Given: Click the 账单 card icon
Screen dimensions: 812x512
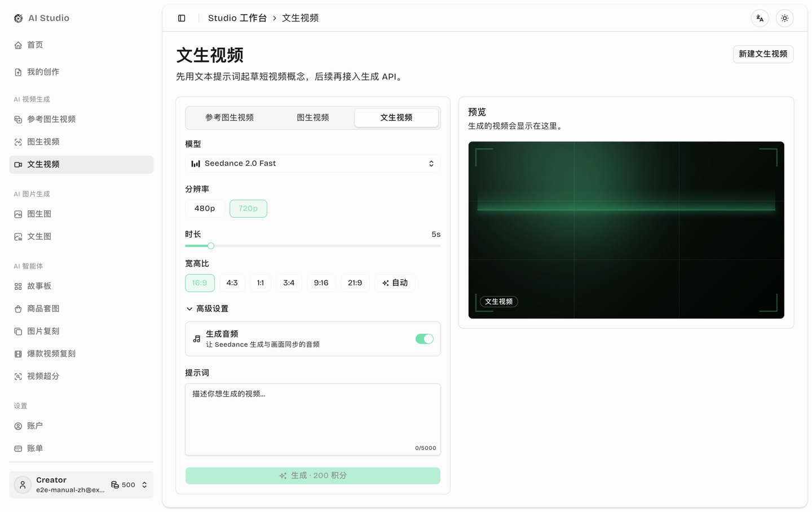Looking at the screenshot, I should click(x=18, y=449).
